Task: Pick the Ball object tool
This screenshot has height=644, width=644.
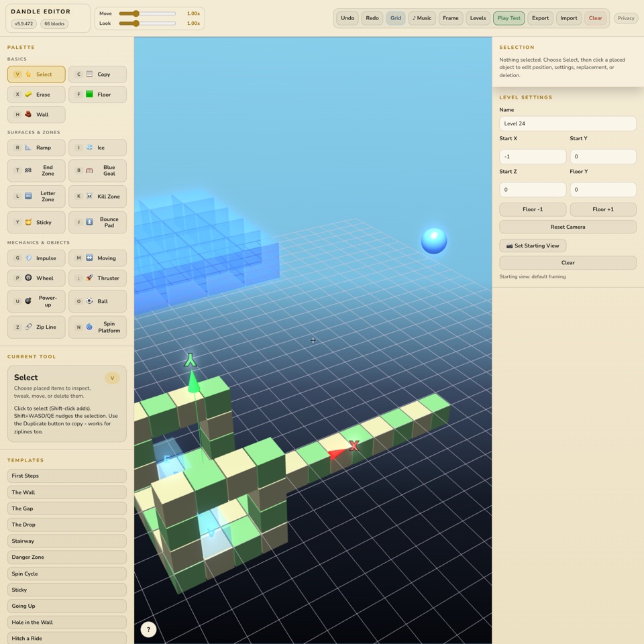Action: (97, 301)
